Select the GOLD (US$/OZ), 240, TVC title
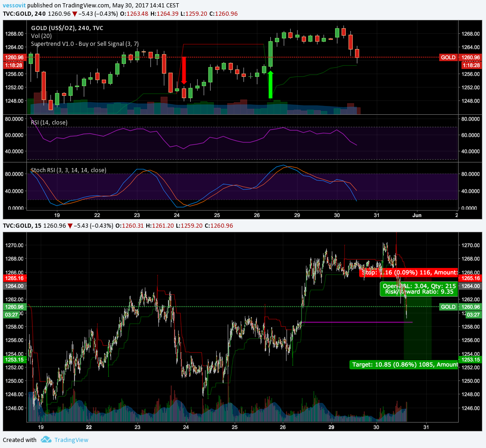The width and height of the screenshot is (486, 448). [x=67, y=28]
